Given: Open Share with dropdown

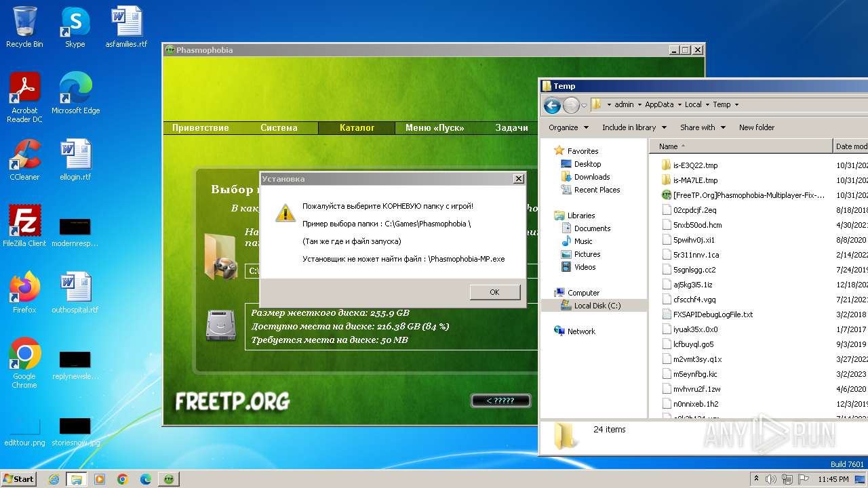Looking at the screenshot, I should pyautogui.click(x=703, y=127).
